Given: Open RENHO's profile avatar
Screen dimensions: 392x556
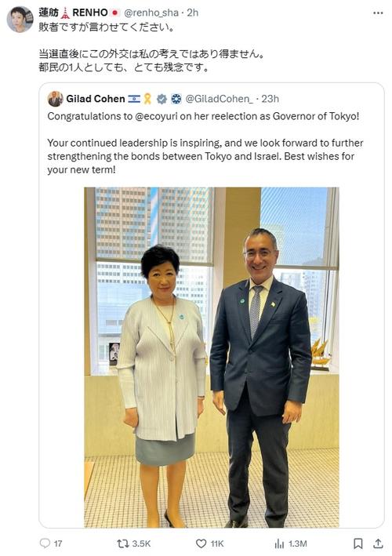Looking at the screenshot, I should tap(20, 20).
